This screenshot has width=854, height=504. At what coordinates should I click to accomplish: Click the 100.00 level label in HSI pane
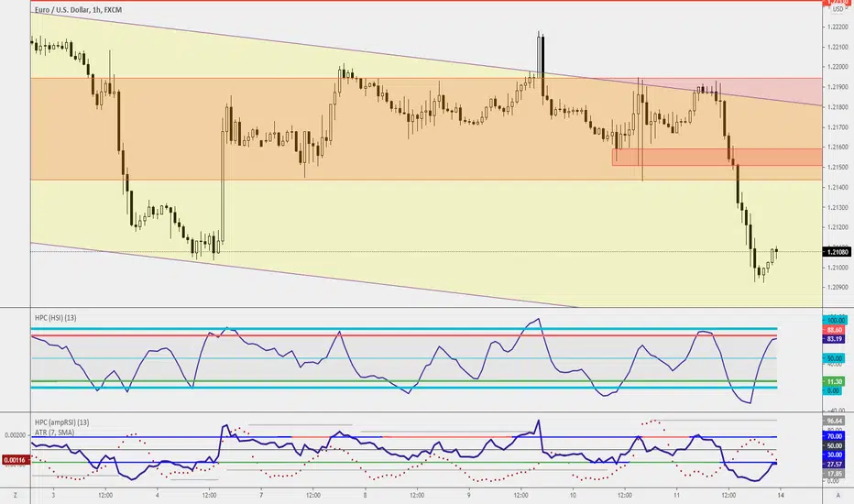(835, 320)
